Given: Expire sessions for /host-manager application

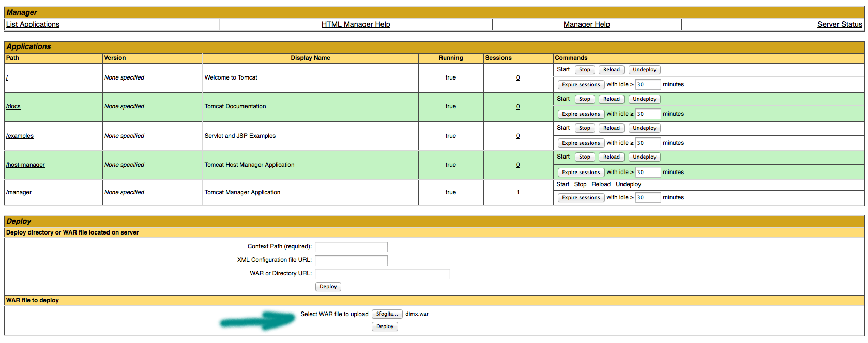Looking at the screenshot, I should coord(581,173).
